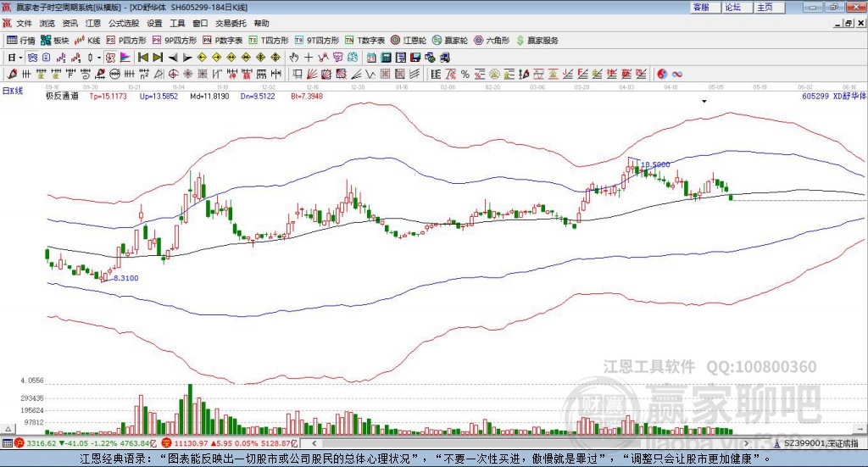Click the Tp=15.1173 channel value
The width and height of the screenshot is (868, 467).
click(108, 96)
